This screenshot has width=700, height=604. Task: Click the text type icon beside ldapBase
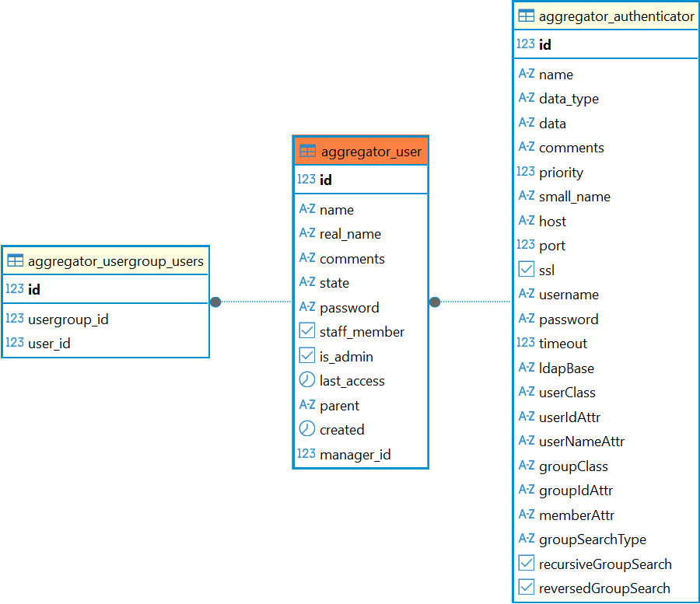527,368
